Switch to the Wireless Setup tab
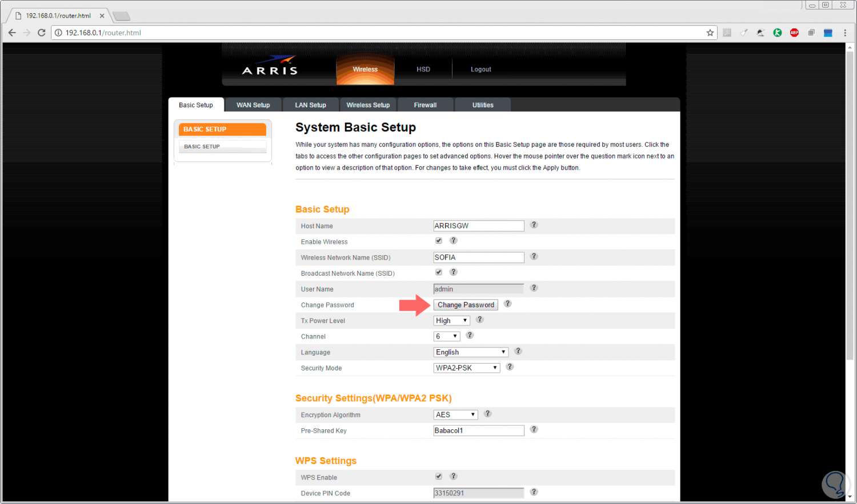The height and width of the screenshot is (504, 857). point(368,105)
